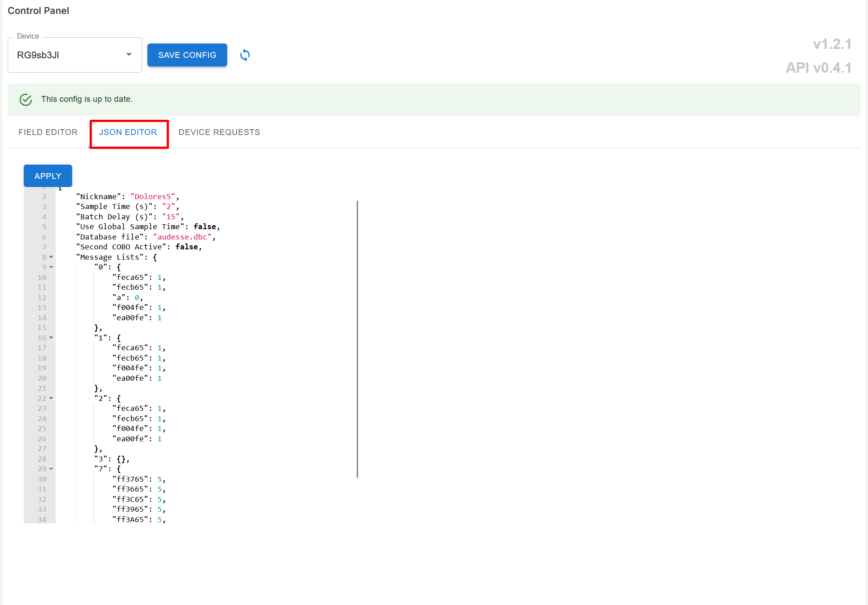Click the refresh config sync icon
The image size is (868, 605).
245,55
